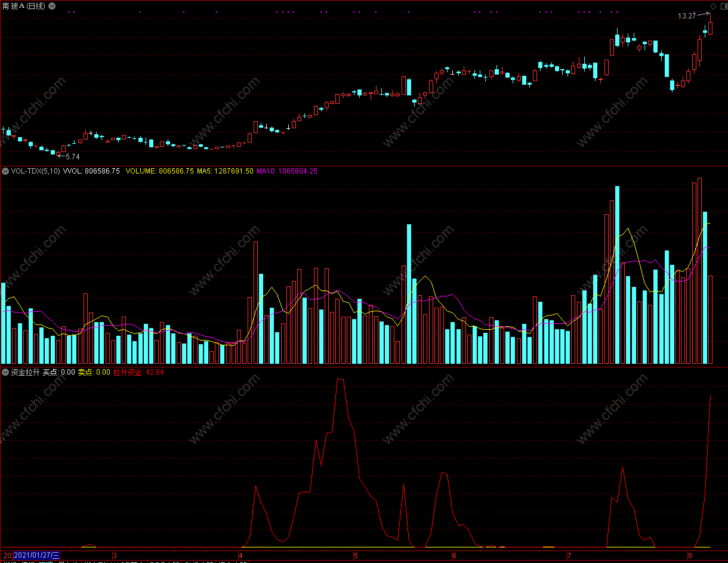728x563 pixels.
Task: Expand the VOL-TDX indicator options arrow
Action: 5,171
